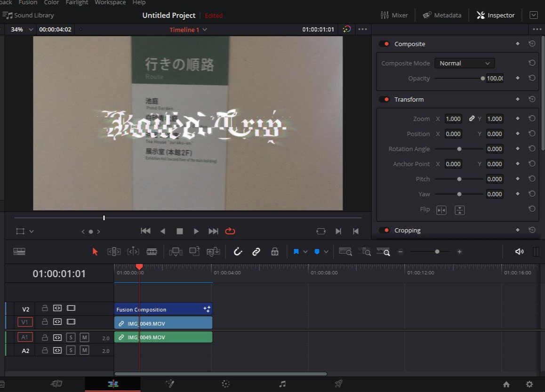Toggle Auto Track Selector on V1
The height and width of the screenshot is (392, 545).
pyautogui.click(x=57, y=322)
